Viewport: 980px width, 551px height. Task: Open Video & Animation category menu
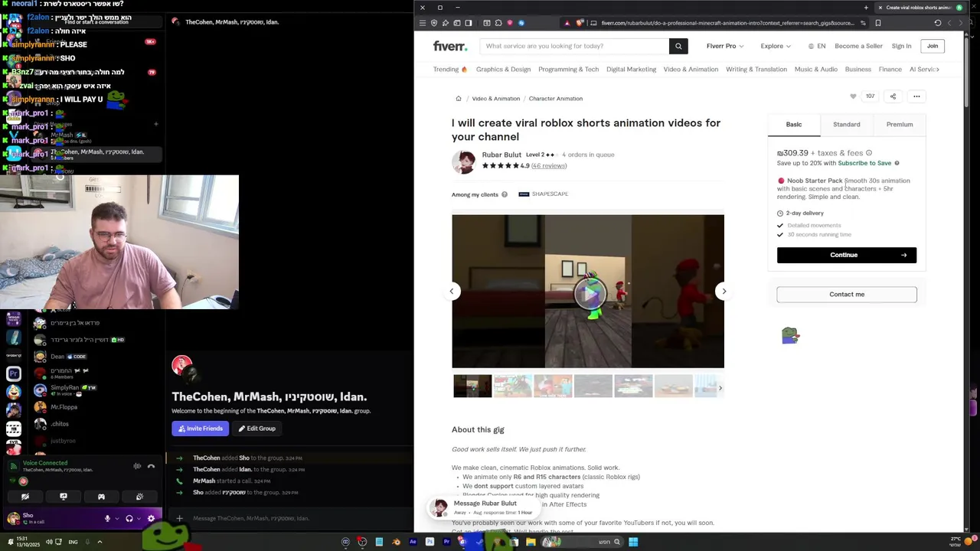(691, 70)
